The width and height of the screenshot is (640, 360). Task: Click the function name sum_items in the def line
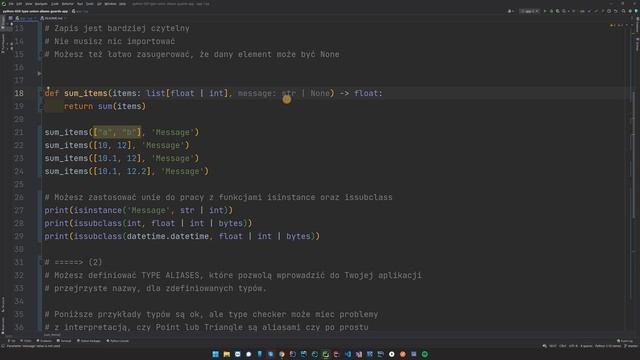point(86,93)
